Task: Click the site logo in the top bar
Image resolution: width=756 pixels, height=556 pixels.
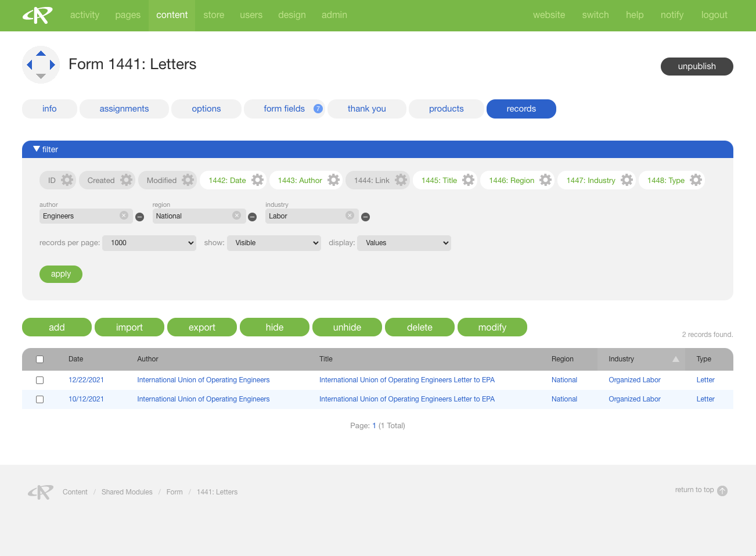Action: coord(38,15)
